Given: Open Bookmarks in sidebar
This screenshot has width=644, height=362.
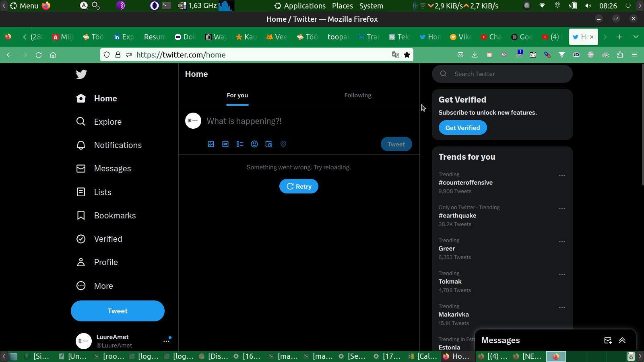Looking at the screenshot, I should [106, 216].
